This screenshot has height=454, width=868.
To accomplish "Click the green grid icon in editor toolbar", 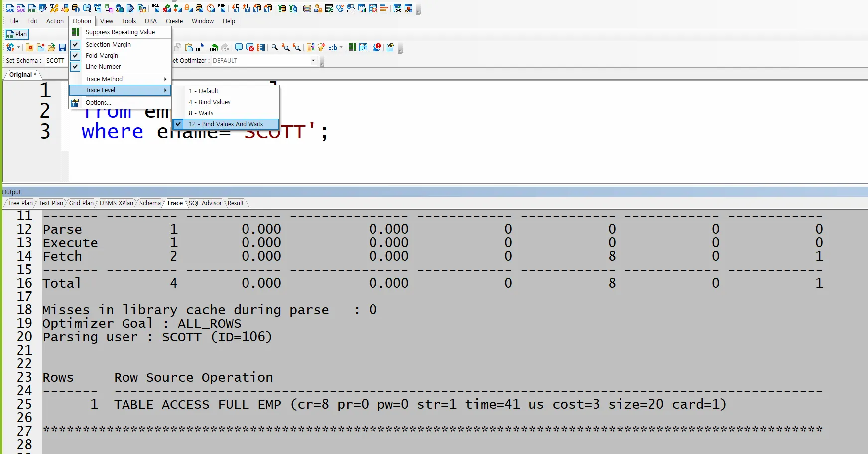I will 352,47.
